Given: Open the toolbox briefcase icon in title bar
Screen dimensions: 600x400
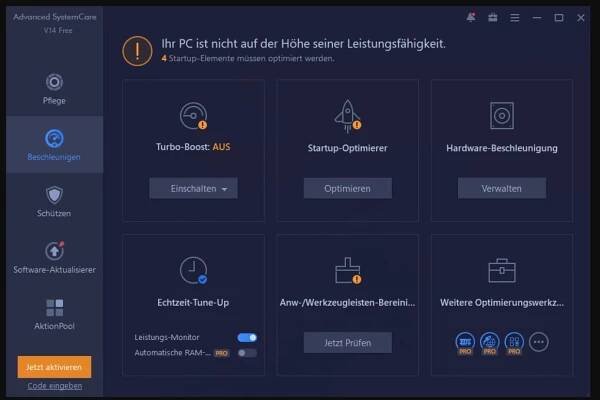Looking at the screenshot, I should click(x=493, y=18).
